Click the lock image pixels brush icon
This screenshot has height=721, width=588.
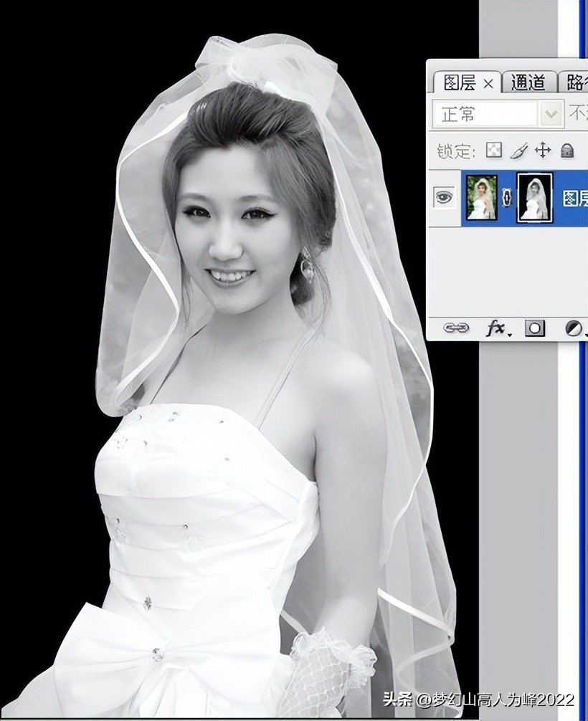pyautogui.click(x=518, y=151)
